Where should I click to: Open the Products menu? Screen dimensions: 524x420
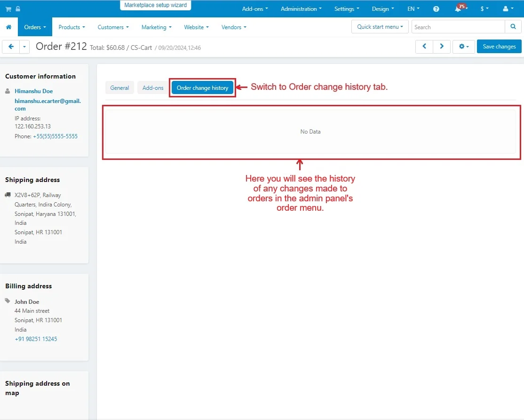pos(71,27)
